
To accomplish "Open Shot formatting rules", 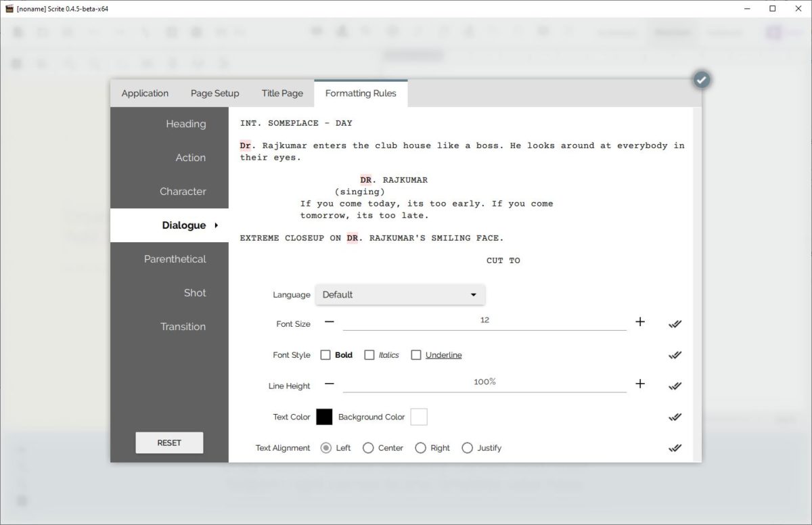I will point(170,293).
